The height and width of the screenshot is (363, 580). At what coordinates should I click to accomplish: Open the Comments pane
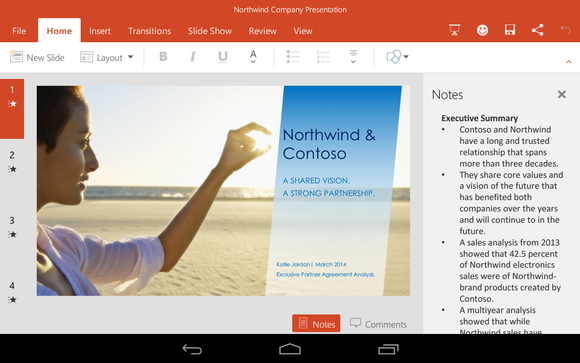[x=378, y=324]
